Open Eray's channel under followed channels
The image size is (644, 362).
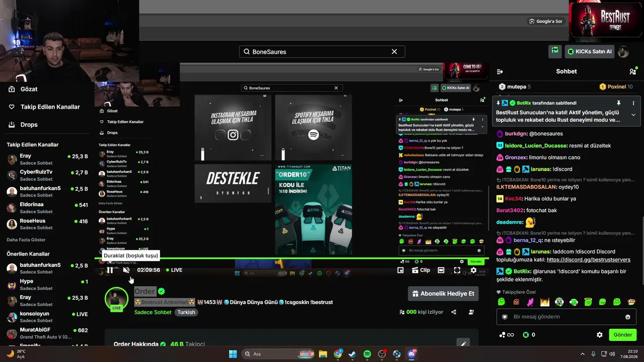[x=47, y=159]
